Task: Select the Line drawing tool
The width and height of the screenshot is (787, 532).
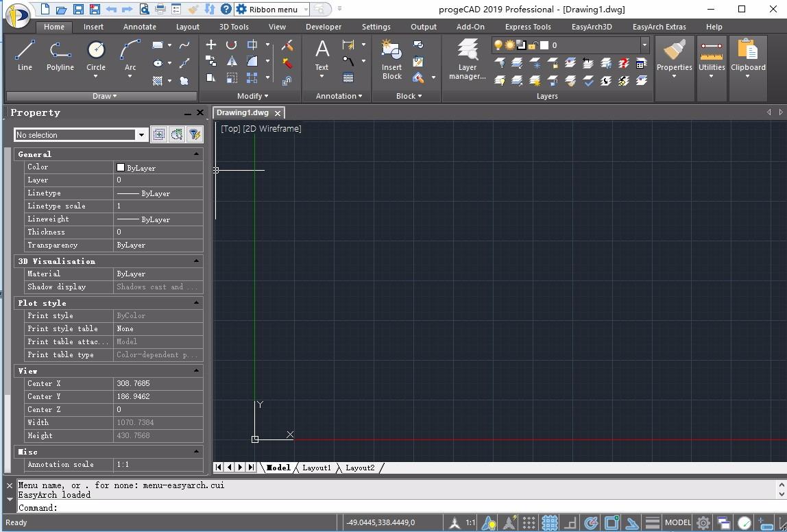Action: pyautogui.click(x=25, y=56)
